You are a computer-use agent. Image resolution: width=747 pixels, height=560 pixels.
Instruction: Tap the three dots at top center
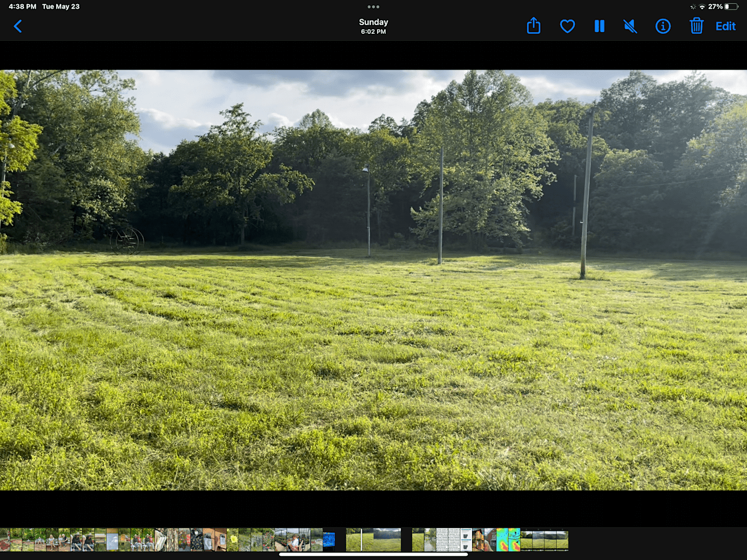pyautogui.click(x=373, y=7)
